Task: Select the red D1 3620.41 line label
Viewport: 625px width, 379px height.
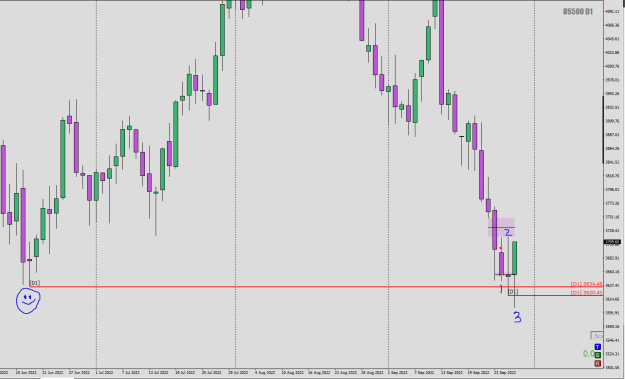Action: click(x=586, y=293)
